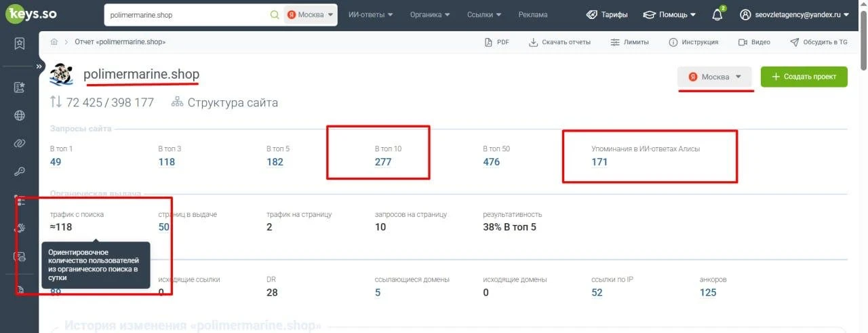The image size is (868, 333).
Task: Click the domain search input field
Action: coord(186,15)
